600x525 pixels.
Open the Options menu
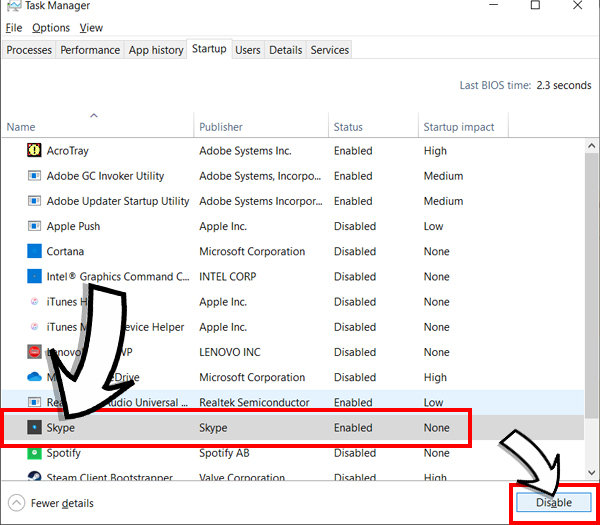pyautogui.click(x=51, y=28)
